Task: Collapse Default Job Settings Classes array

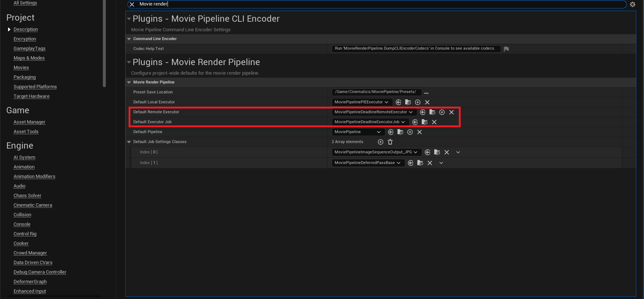Action: (x=129, y=142)
